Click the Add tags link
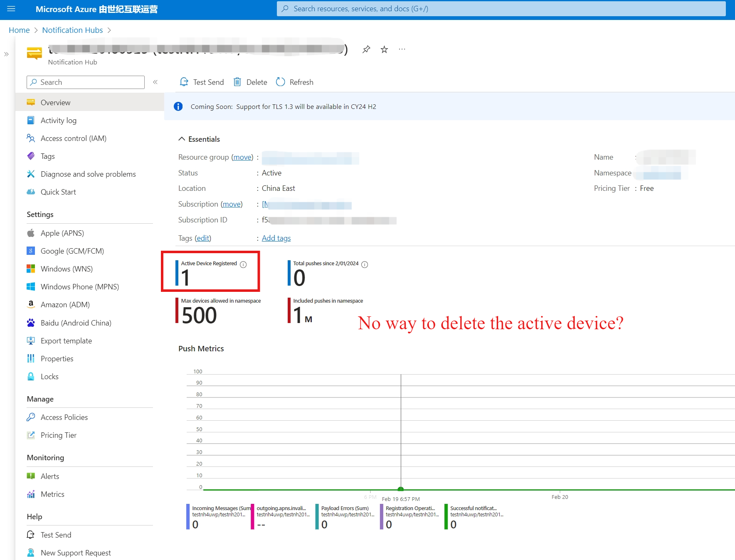The width and height of the screenshot is (735, 560). 276,238
